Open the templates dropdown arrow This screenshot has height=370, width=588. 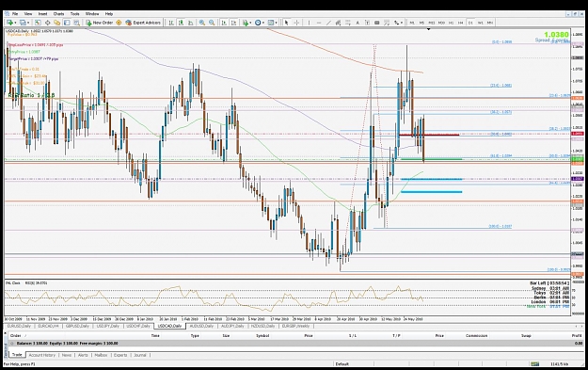coord(277,23)
